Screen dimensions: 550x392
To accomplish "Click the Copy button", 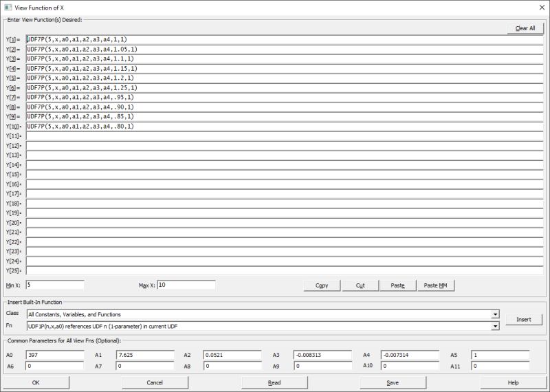I will coord(322,285).
